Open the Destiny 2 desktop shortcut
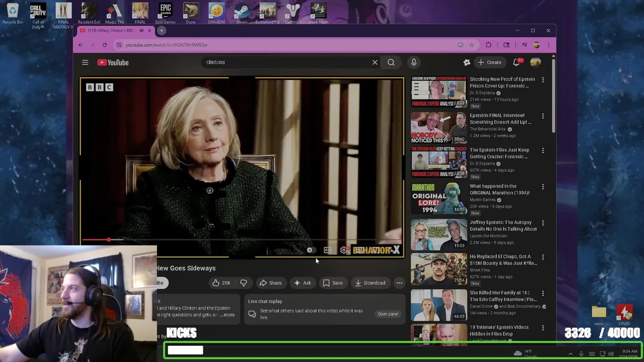Viewport: 644px width, 362px height. [x=293, y=14]
